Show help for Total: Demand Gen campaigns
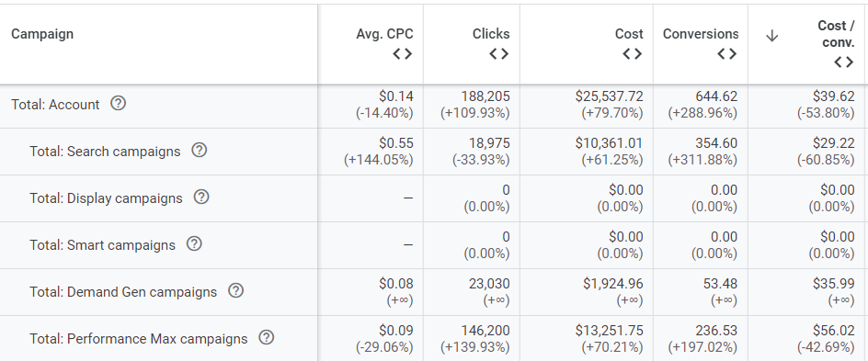 (235, 291)
